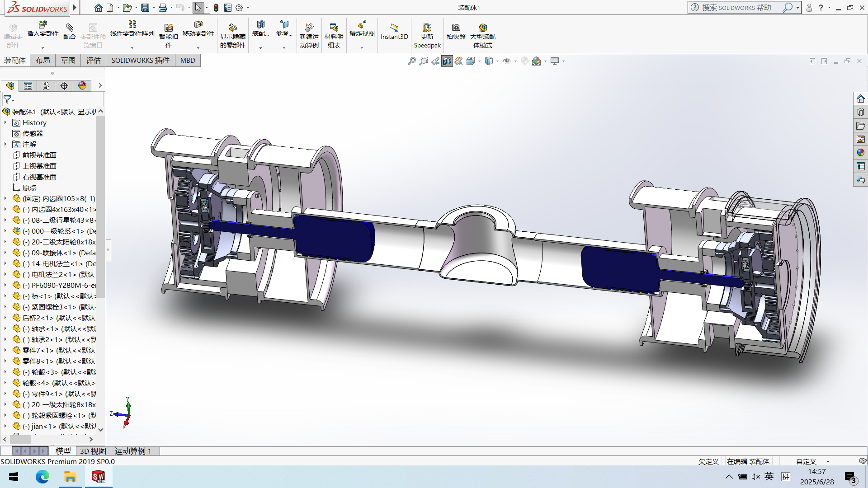Expand the 桥<1> component node
868x488 pixels.
click(5, 296)
